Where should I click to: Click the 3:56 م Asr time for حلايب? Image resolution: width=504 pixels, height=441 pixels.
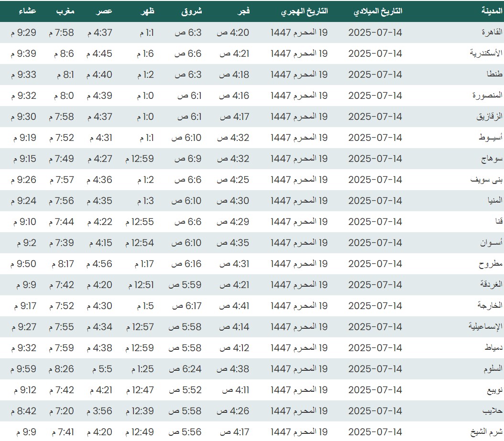click(x=99, y=411)
